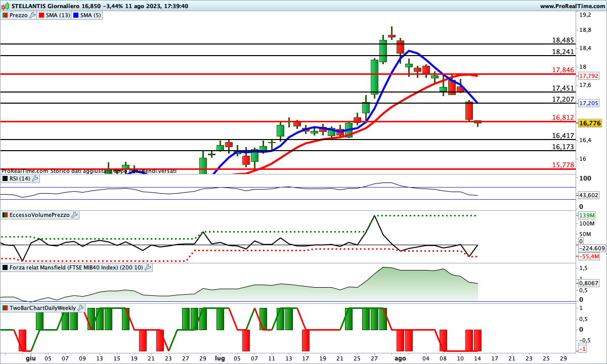Screen dimensions: 607x364
Task: Click the giu month label on time axis
Action: pos(31,357)
